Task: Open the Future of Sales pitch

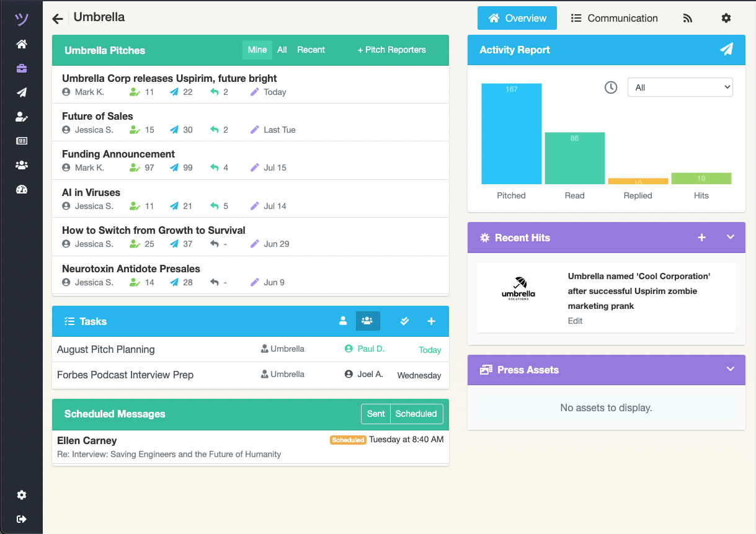Action: 97,116
